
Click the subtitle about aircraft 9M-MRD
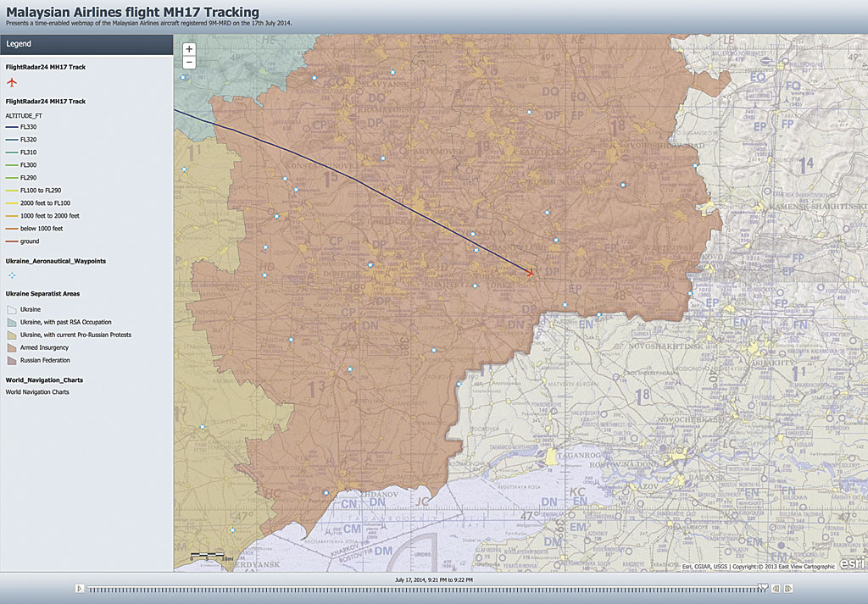pyautogui.click(x=148, y=23)
